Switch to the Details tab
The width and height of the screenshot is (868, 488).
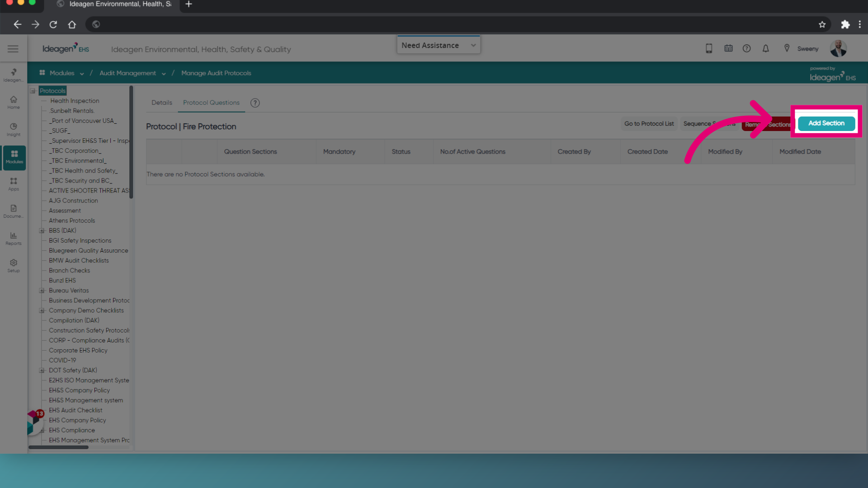tap(162, 103)
